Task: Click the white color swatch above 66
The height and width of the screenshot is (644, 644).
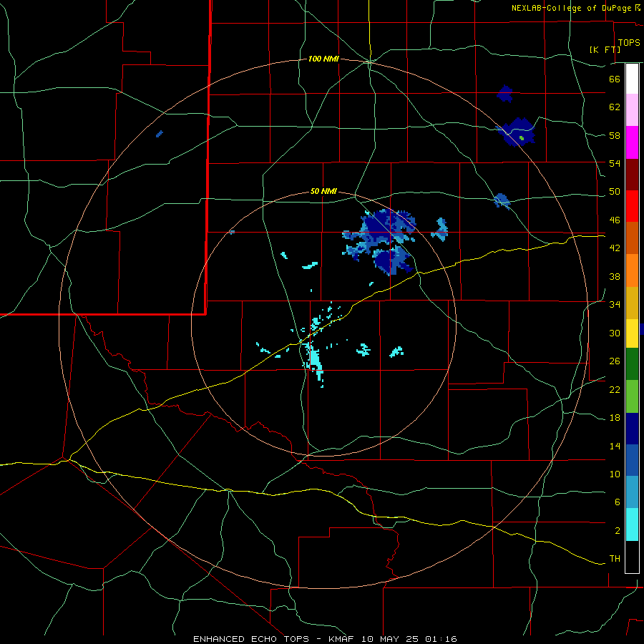Action: coord(632,79)
